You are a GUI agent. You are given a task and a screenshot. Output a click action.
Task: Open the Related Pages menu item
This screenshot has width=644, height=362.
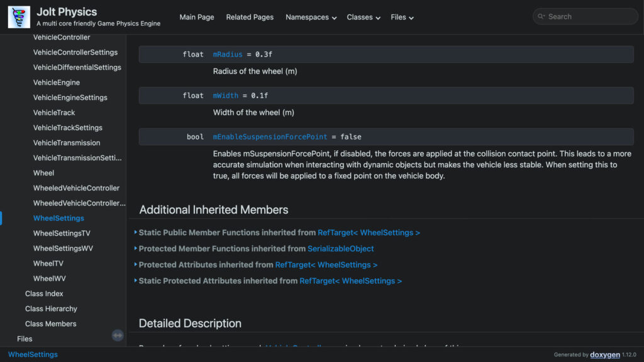point(250,17)
